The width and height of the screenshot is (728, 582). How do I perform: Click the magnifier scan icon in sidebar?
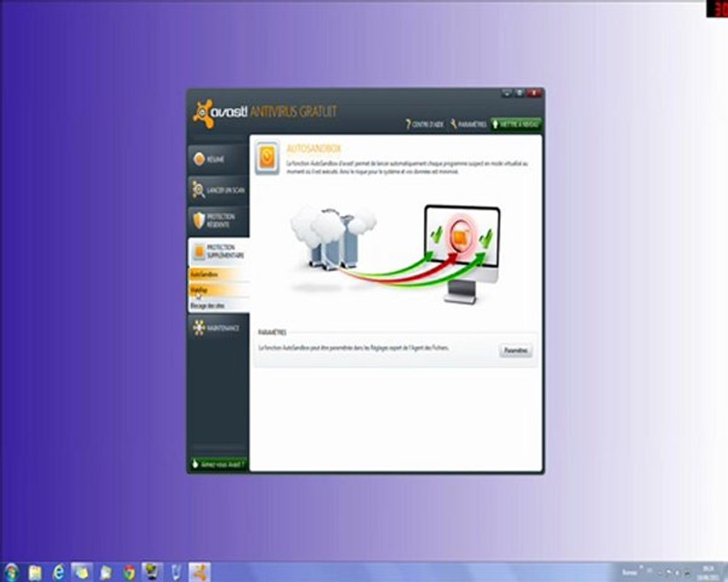coord(198,190)
